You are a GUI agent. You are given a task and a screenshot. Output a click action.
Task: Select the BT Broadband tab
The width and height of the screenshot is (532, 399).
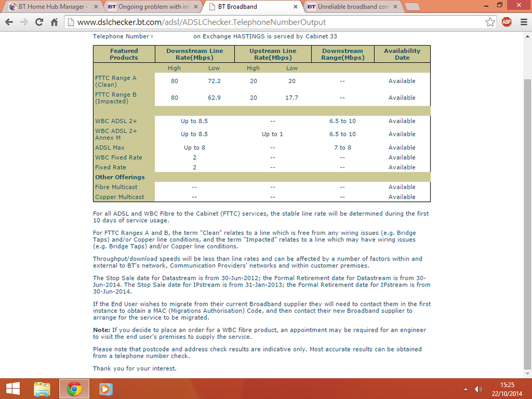(x=251, y=6)
